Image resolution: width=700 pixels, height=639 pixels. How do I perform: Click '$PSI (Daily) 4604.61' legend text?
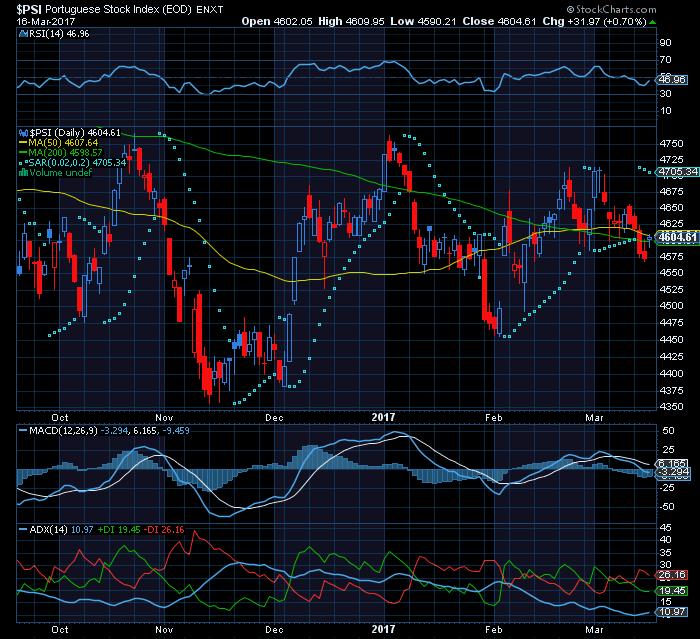click(x=75, y=133)
